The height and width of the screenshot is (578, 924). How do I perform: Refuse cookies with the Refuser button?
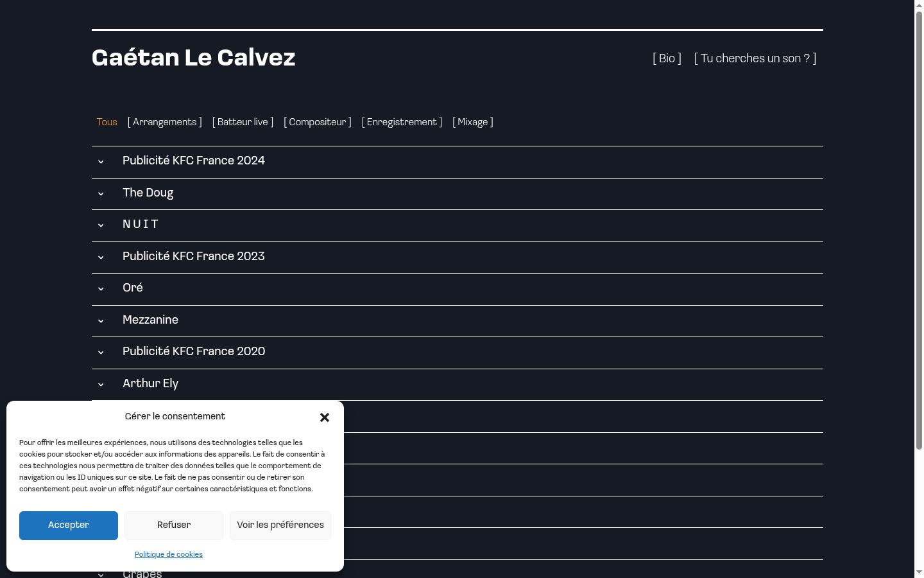(174, 525)
